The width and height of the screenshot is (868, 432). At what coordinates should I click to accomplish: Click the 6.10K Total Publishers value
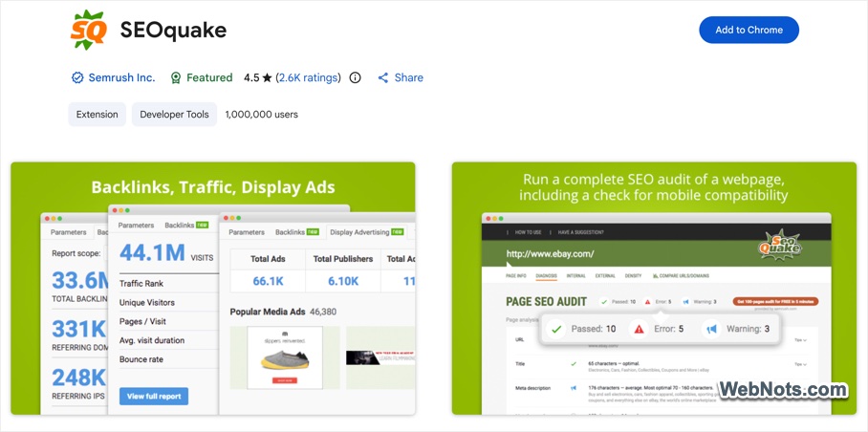click(x=343, y=281)
